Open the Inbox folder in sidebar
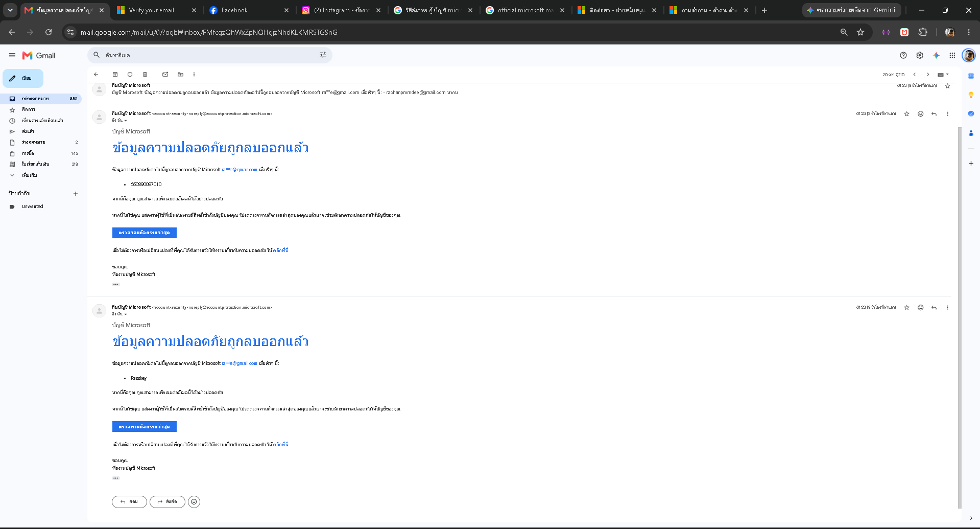This screenshot has height=529, width=980. (x=42, y=99)
